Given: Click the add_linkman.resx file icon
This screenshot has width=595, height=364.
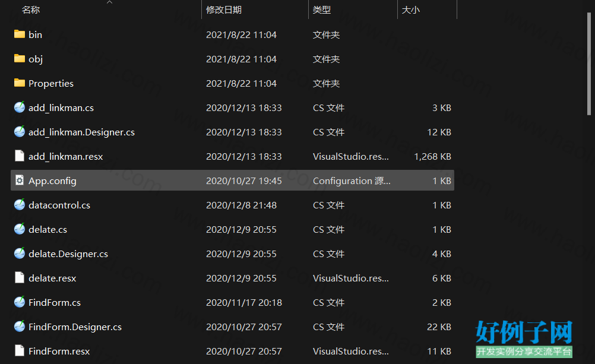Looking at the screenshot, I should 20,156.
